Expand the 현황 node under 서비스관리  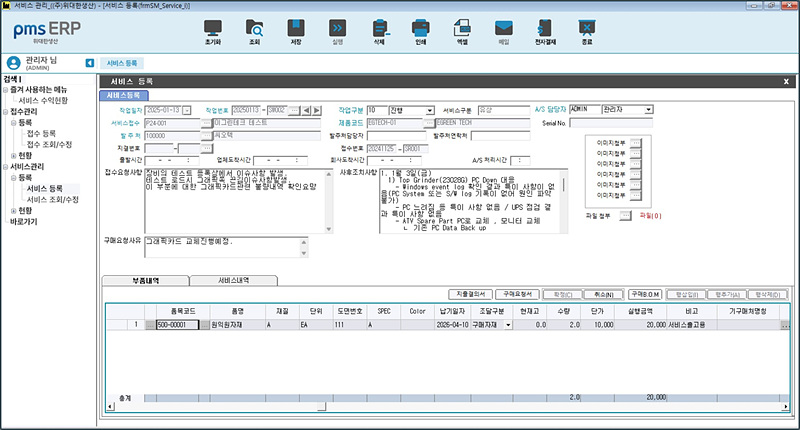tap(13, 210)
